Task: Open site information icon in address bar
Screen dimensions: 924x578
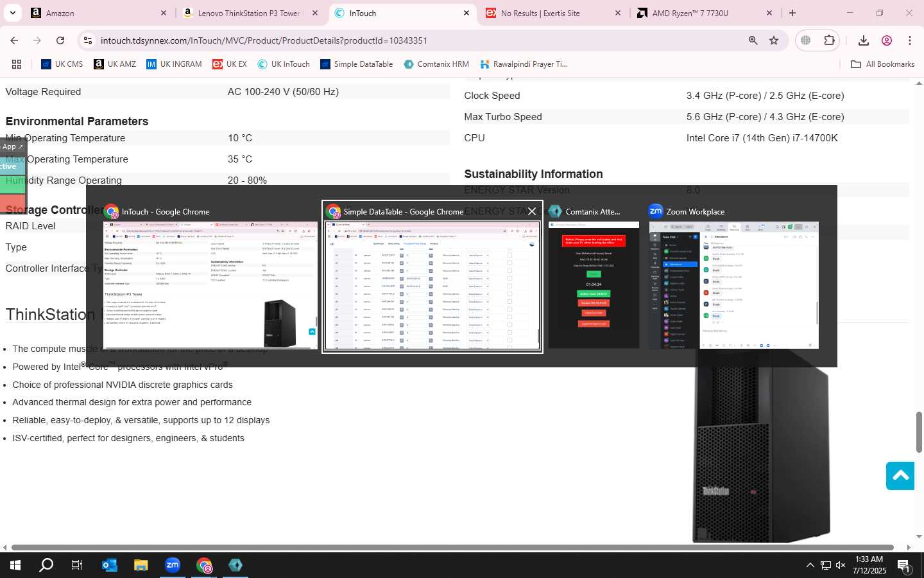Action: point(88,40)
